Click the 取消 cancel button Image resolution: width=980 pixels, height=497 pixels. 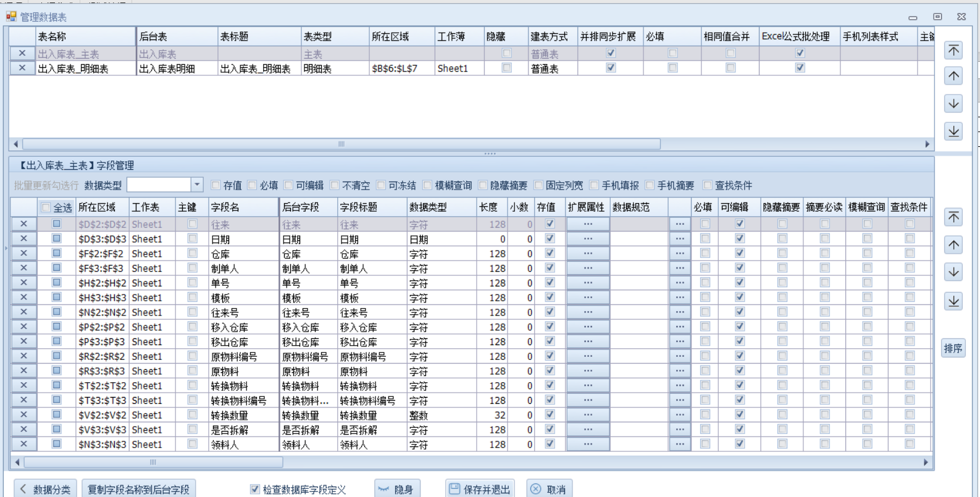pyautogui.click(x=549, y=489)
